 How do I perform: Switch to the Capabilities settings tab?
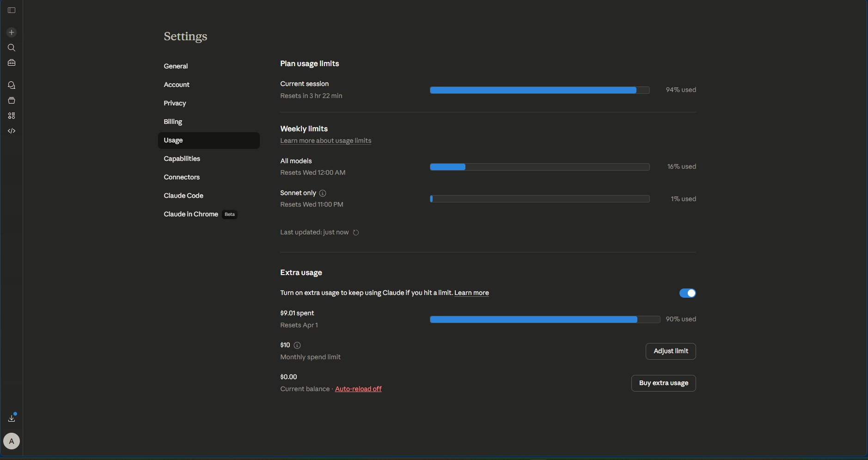tap(182, 159)
